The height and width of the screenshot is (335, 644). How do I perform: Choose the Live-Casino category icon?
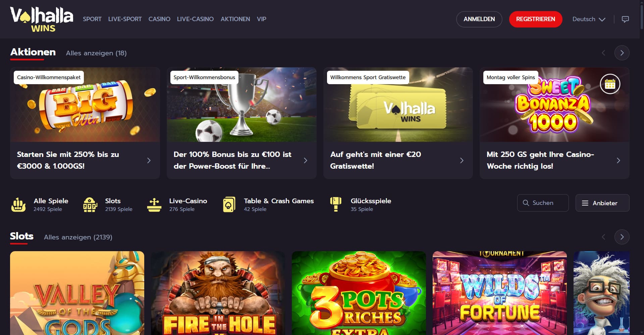click(154, 205)
